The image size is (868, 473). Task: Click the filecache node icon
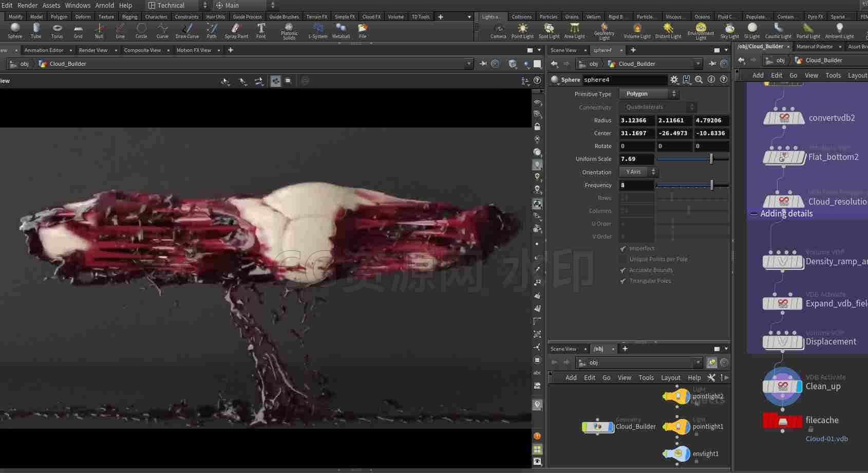(782, 422)
